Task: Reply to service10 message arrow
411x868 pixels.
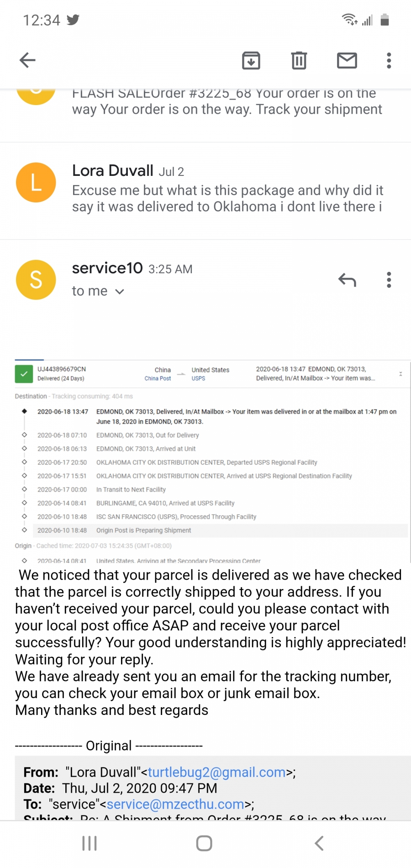Action: (347, 280)
